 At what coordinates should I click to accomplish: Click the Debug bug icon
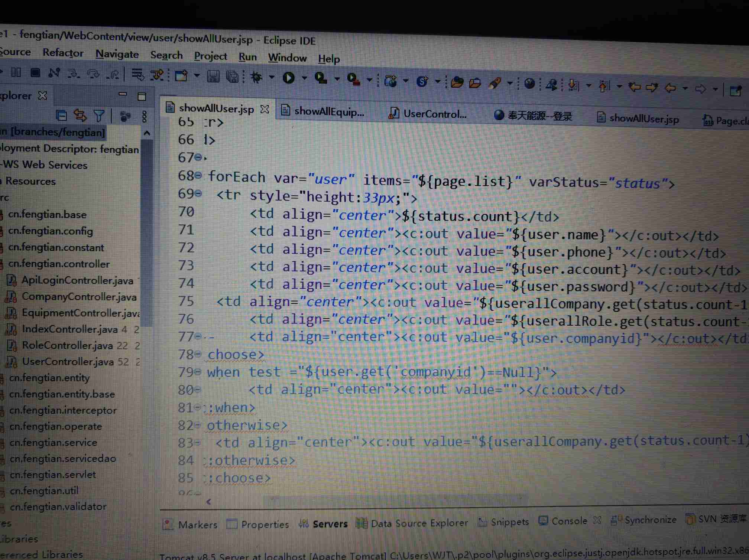click(256, 77)
